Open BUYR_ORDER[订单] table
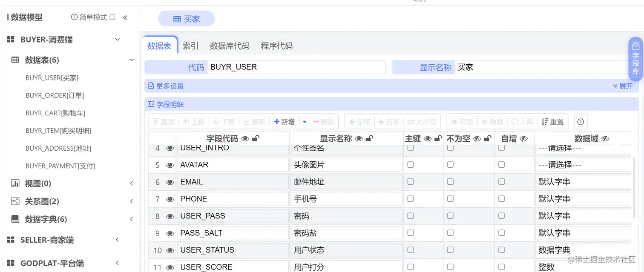 point(55,95)
